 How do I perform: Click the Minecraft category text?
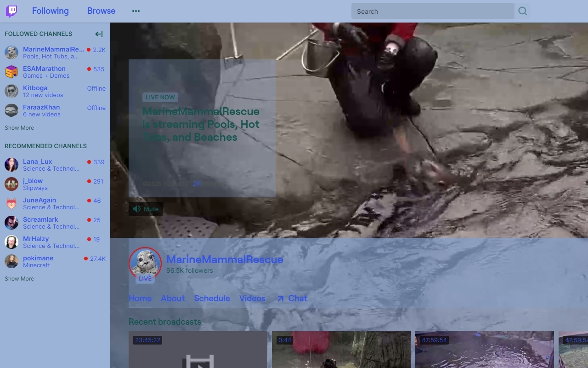tap(36, 265)
